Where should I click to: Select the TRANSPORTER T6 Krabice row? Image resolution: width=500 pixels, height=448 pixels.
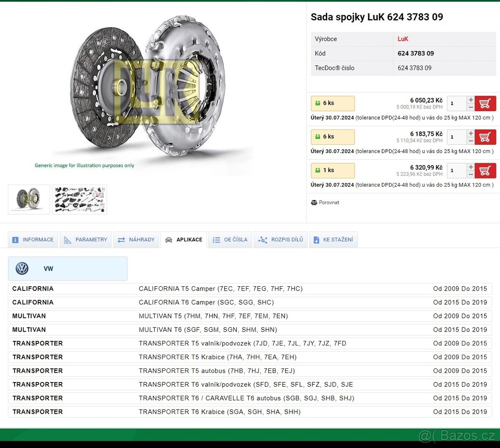pyautogui.click(x=250, y=412)
